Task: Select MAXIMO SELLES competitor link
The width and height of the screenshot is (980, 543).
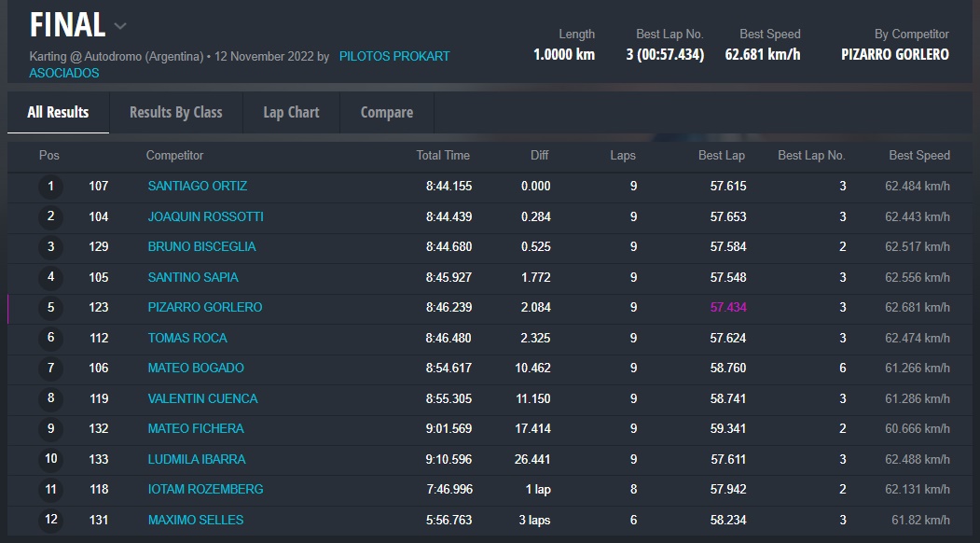Action: [195, 520]
